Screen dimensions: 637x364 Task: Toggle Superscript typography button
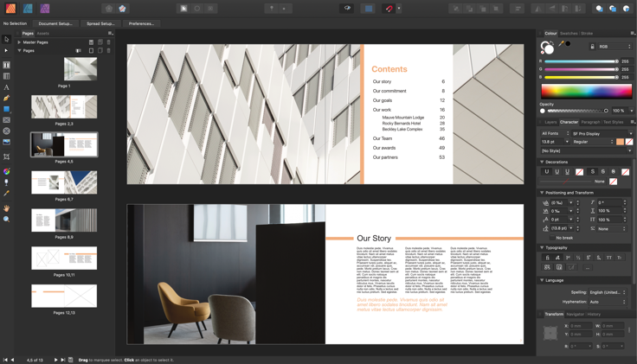click(589, 258)
